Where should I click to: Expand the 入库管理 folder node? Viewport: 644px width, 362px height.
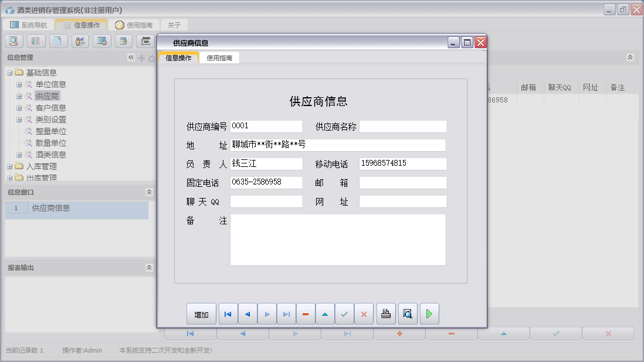click(10, 166)
